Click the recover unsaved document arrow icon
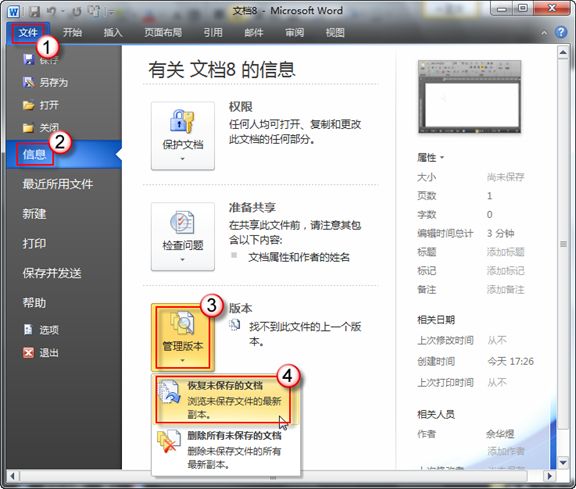Image resolution: width=576 pixels, height=489 pixels. (x=169, y=392)
